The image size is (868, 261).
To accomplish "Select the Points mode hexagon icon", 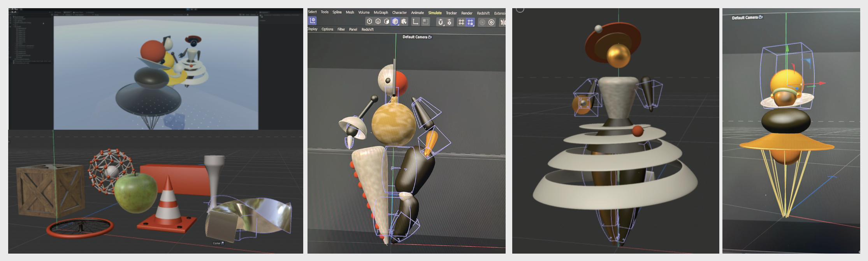I will (369, 22).
